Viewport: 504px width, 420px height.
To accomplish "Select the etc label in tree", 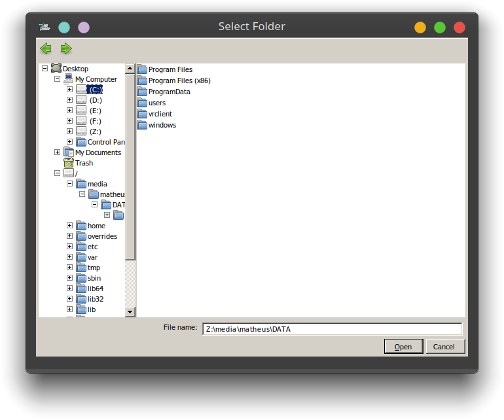I will pos(92,247).
